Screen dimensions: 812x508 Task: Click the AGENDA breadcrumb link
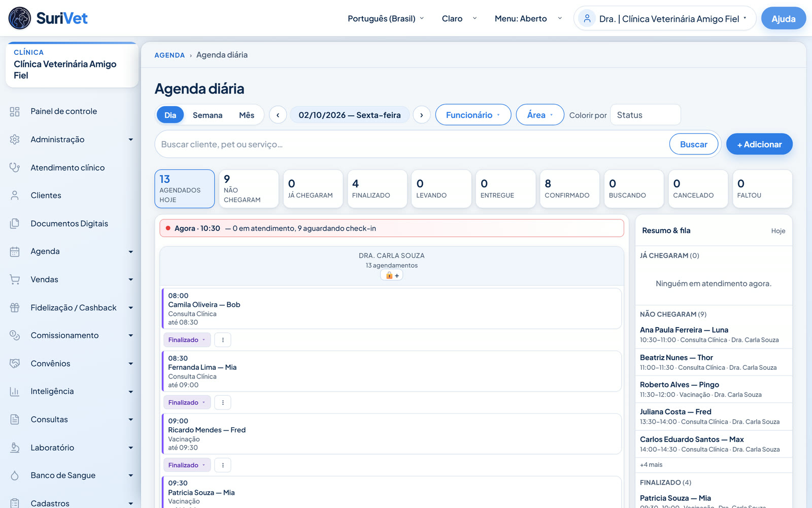170,55
